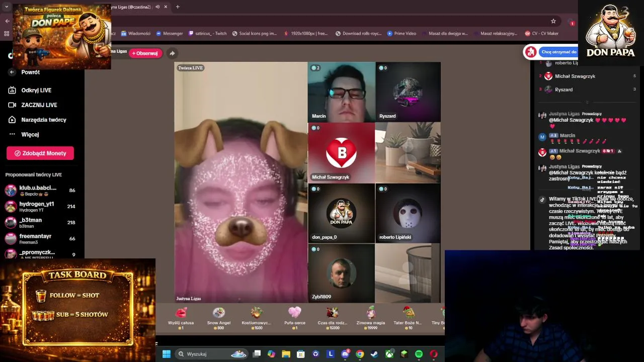This screenshot has width=644, height=362.
Task: Open the Prime Video bookmark
Action: click(401, 34)
